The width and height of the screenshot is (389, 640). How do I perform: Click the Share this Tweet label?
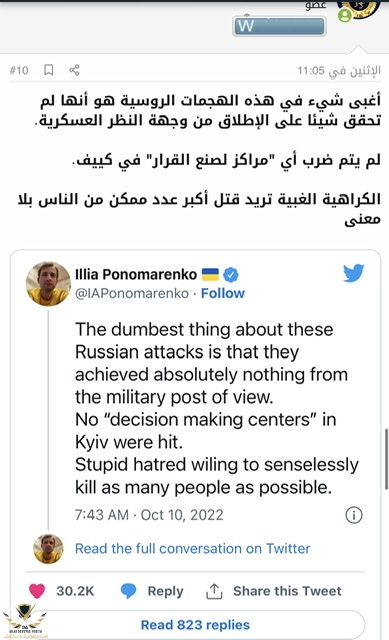[x=287, y=591]
